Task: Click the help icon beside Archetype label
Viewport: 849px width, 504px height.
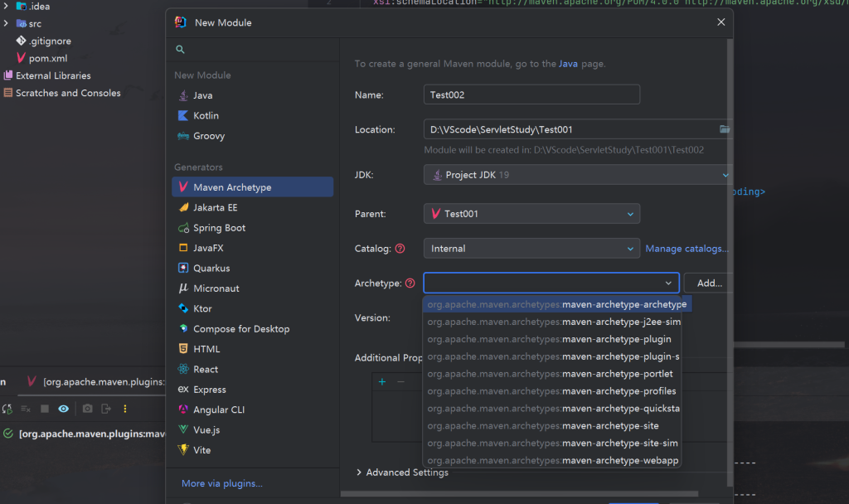Action: [x=410, y=283]
